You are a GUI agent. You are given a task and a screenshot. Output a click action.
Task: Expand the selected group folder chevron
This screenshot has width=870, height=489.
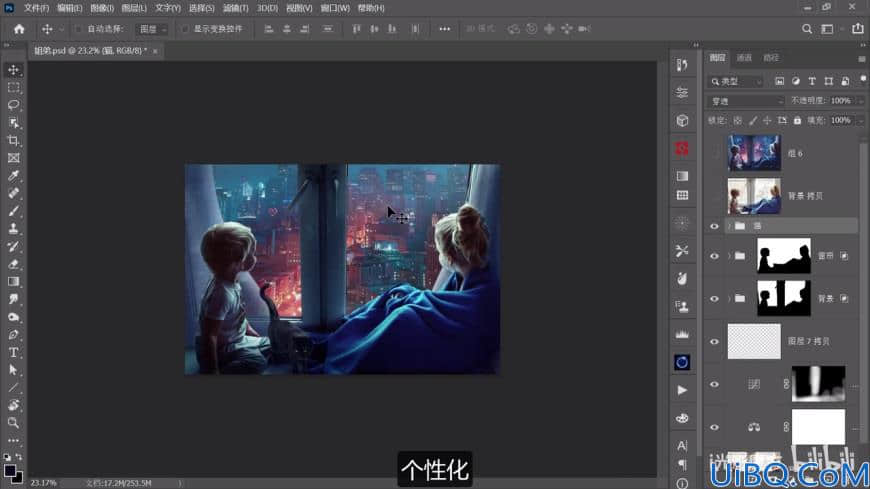729,226
